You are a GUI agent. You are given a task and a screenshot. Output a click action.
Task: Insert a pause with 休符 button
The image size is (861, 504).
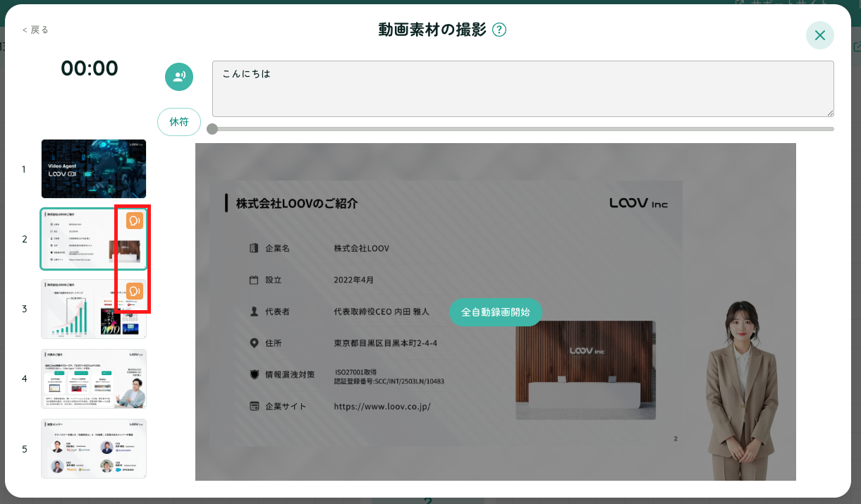pyautogui.click(x=179, y=122)
